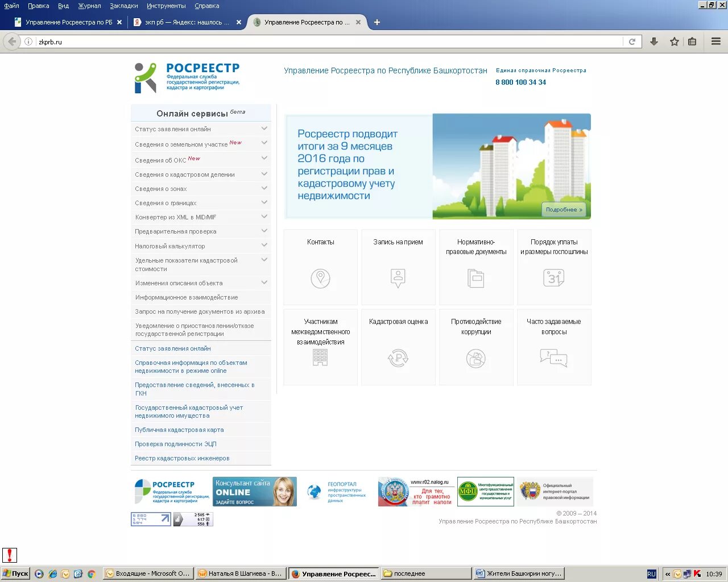This screenshot has width=728, height=582.
Task: Click the Консультант сайта ONLINE banner
Action: pyautogui.click(x=255, y=492)
